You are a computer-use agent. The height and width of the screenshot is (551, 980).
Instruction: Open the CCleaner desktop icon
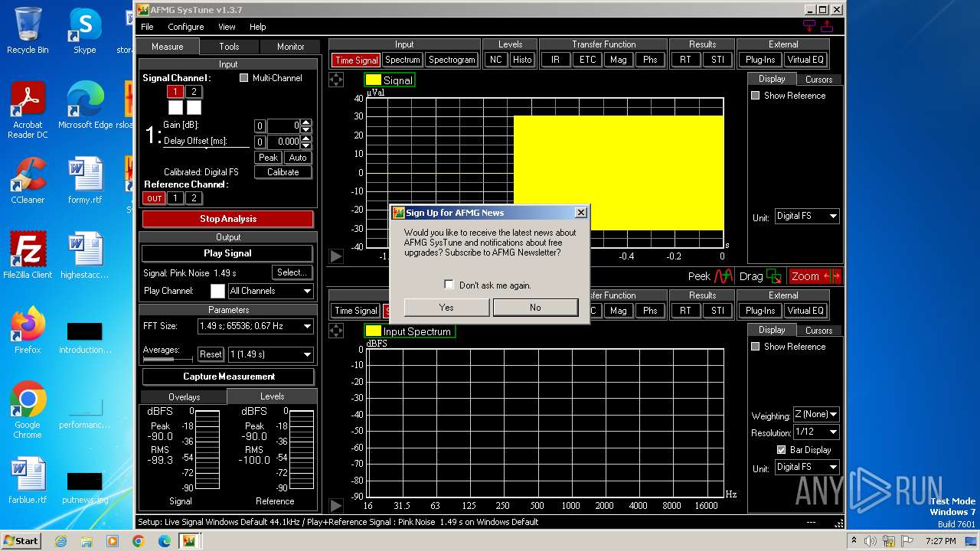pos(28,181)
